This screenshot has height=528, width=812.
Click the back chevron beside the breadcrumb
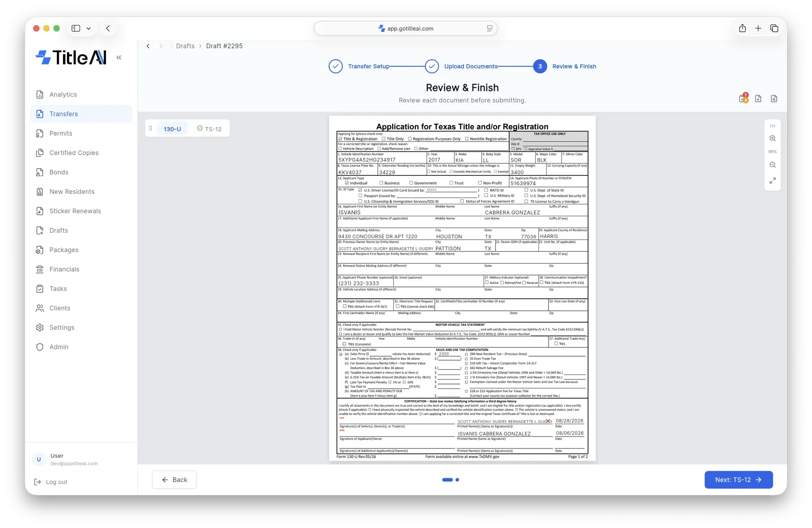tap(148, 46)
